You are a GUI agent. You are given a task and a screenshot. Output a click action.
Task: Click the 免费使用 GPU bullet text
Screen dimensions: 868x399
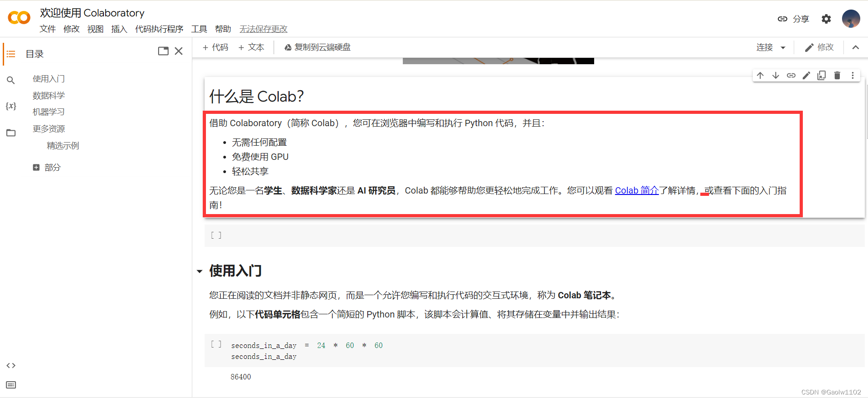coord(260,157)
